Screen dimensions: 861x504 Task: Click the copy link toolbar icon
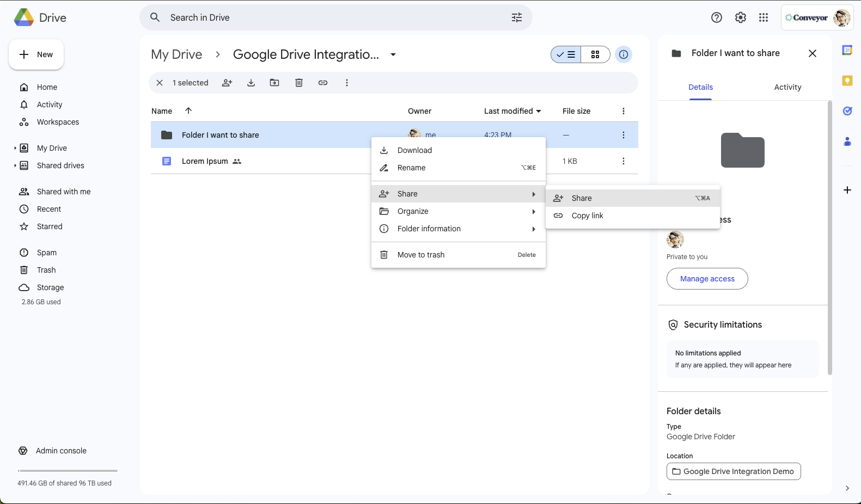(x=323, y=83)
